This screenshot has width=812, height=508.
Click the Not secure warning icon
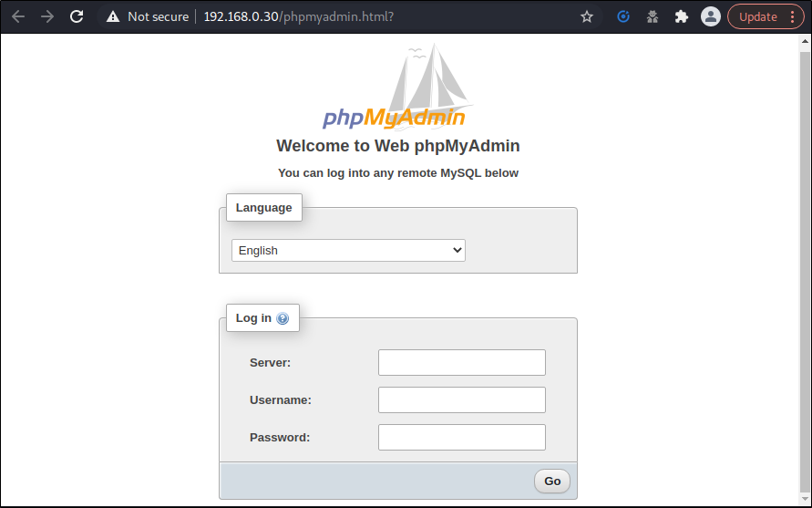click(113, 16)
